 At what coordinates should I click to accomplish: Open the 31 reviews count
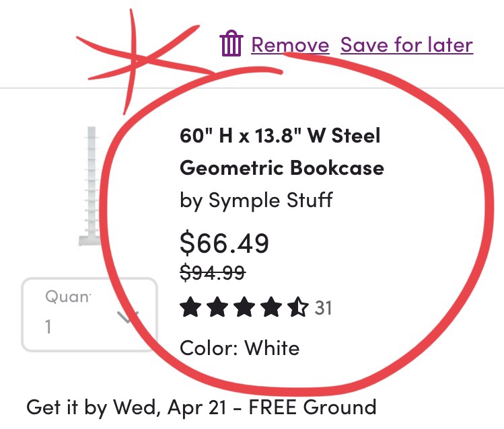tap(324, 308)
